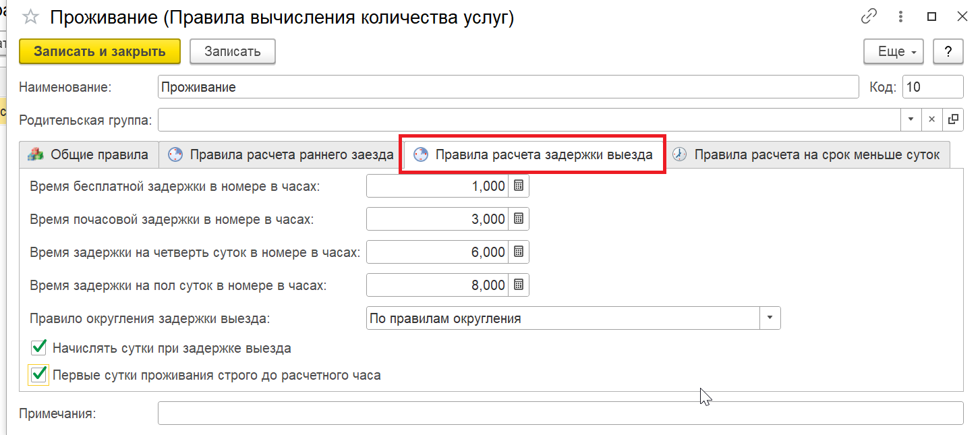Screen dimensions: 980x435
Task: Open the Правила расчета раннего заезда tab
Action: tap(280, 154)
